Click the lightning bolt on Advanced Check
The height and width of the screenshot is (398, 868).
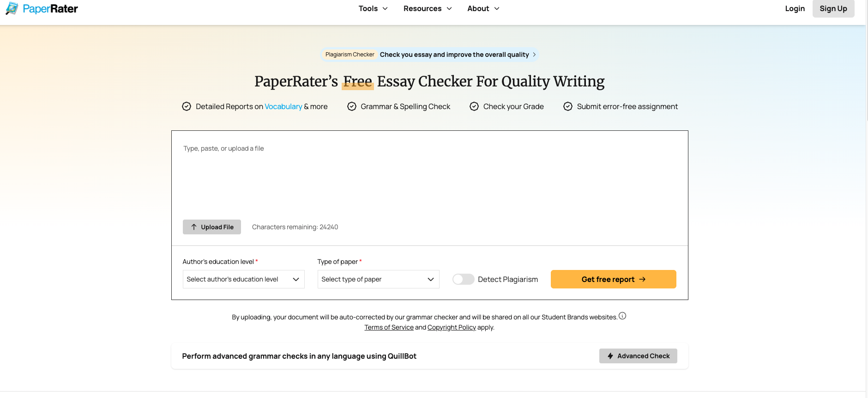pyautogui.click(x=610, y=356)
